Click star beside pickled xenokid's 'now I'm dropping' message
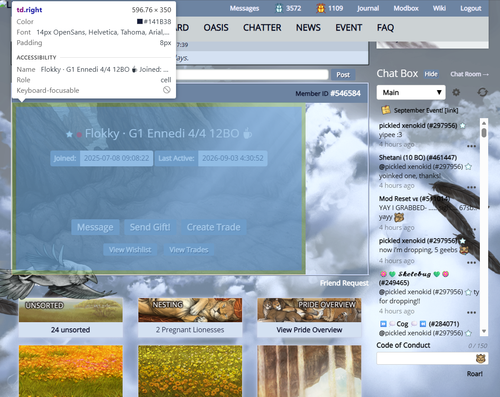This screenshot has width=500, height=397. tap(463, 241)
